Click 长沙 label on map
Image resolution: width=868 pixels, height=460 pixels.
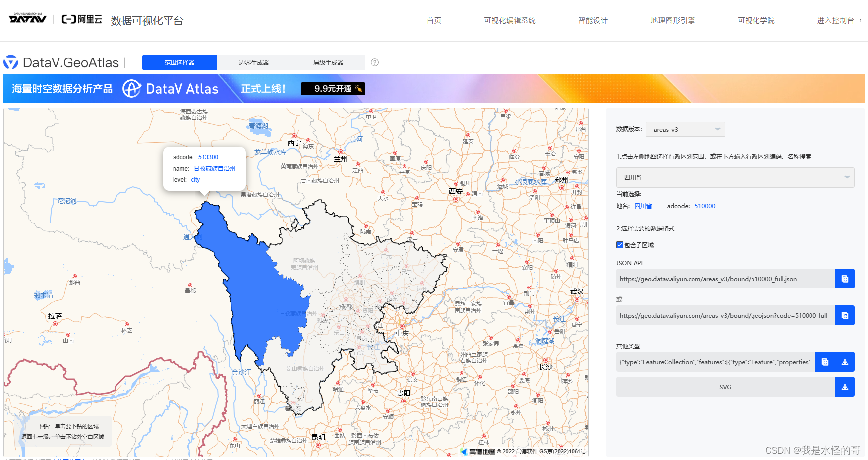tap(546, 367)
